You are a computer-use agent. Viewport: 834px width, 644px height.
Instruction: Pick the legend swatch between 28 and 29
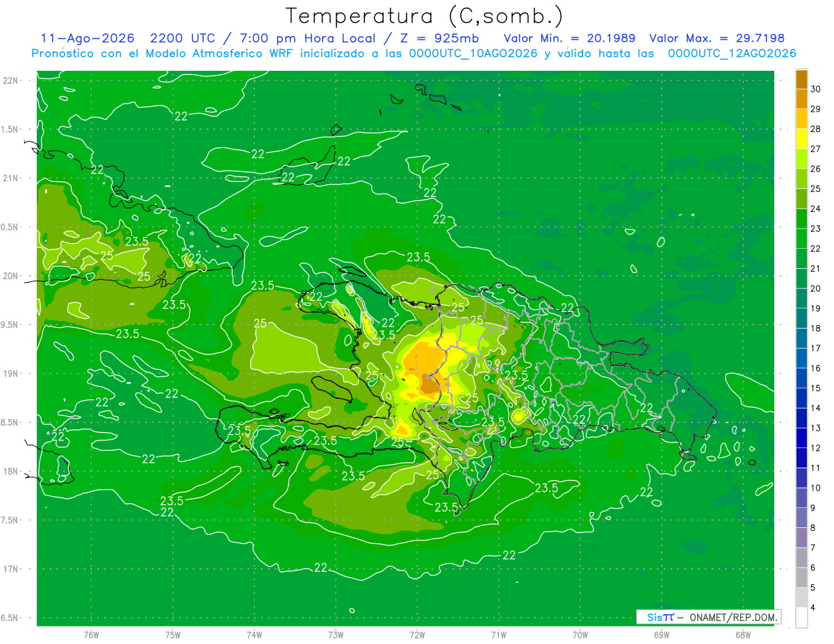point(801,119)
